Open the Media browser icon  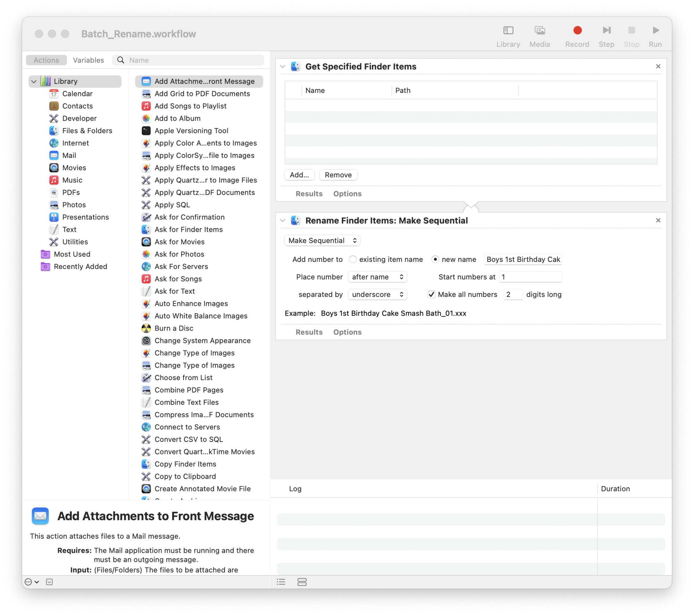pyautogui.click(x=540, y=31)
